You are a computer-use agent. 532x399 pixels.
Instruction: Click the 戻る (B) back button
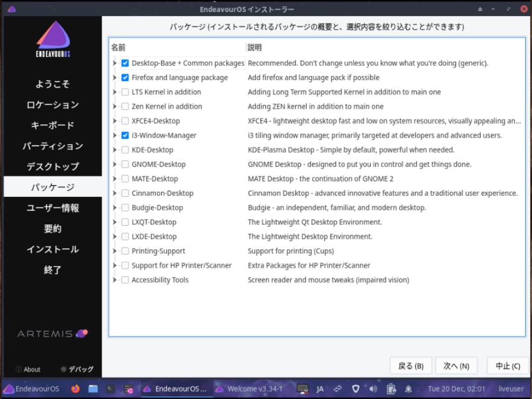(411, 366)
